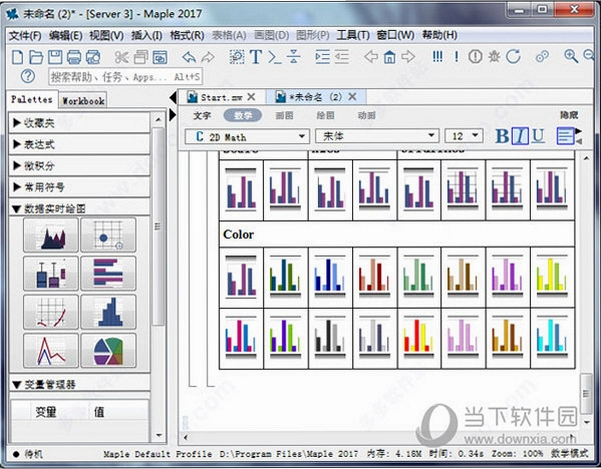601x469 pixels.
Task: Interrupt computation with the circled exclamation icon
Action: pyautogui.click(x=475, y=57)
